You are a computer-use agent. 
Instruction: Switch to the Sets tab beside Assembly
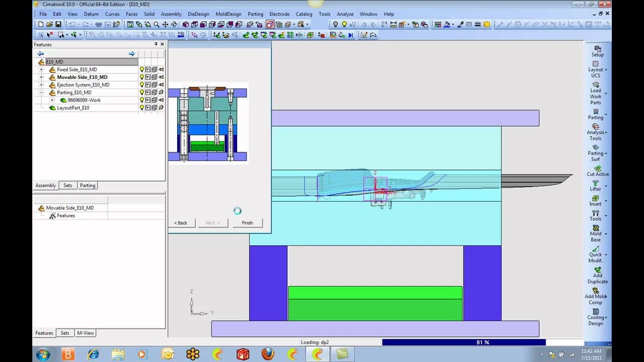tap(67, 186)
